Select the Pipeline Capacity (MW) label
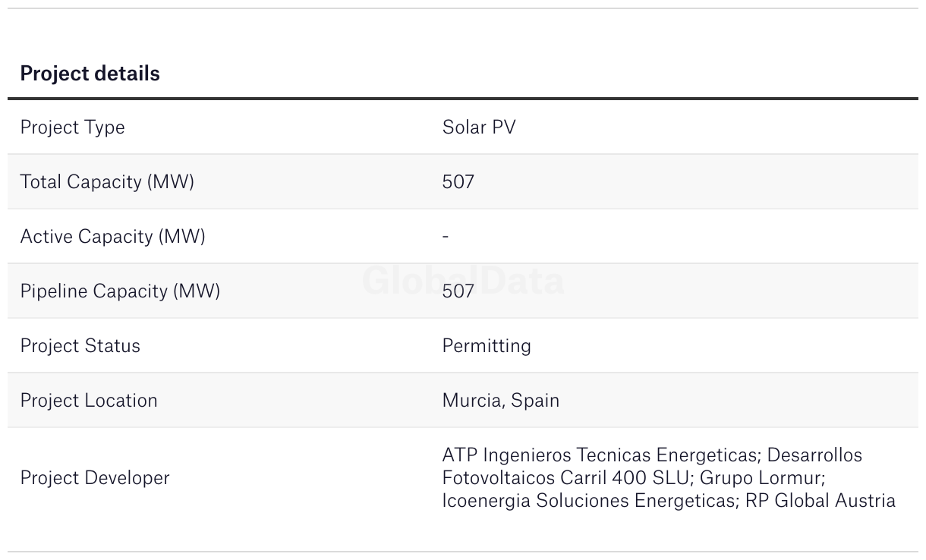926x560 pixels. click(120, 291)
